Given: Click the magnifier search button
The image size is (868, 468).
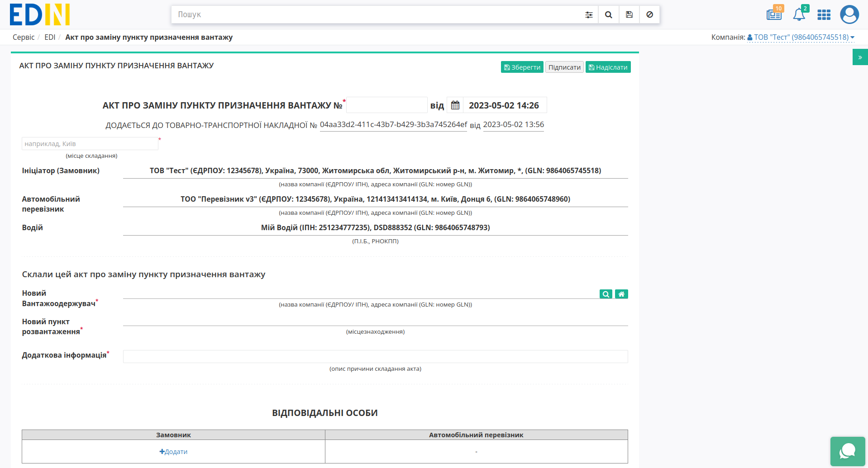Looking at the screenshot, I should [609, 14].
